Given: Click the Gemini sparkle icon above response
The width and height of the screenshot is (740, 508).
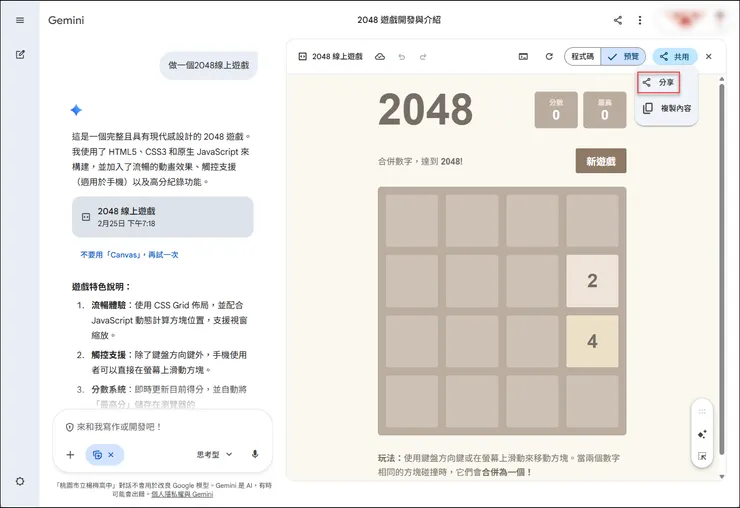Looking at the screenshot, I should click(x=76, y=110).
